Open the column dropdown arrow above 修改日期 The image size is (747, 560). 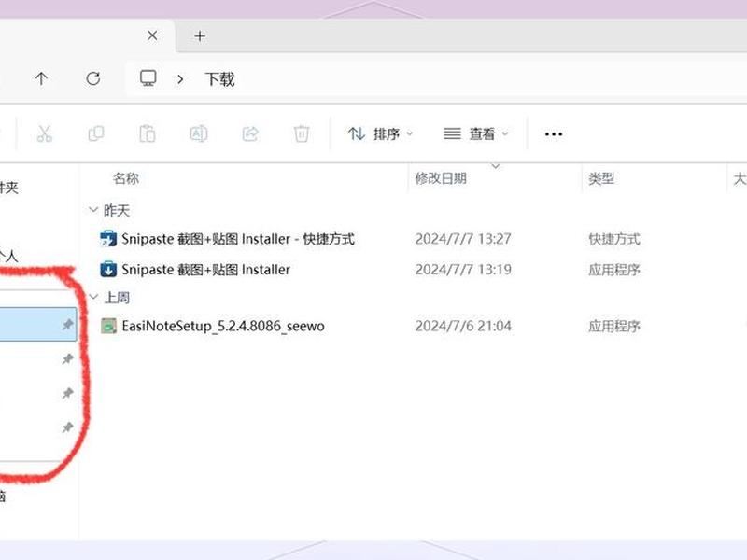point(496,166)
